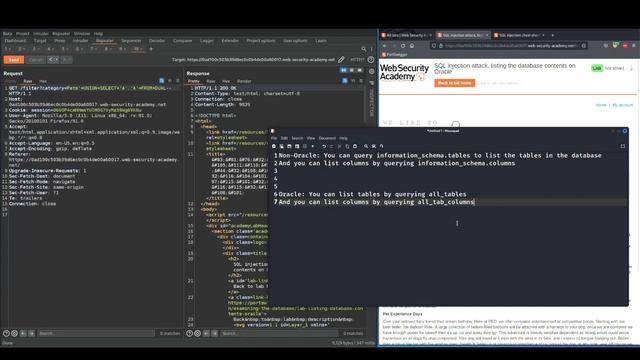This screenshot has width=640, height=360.
Task: Select the Hex view in Request panel
Action: 43,81
